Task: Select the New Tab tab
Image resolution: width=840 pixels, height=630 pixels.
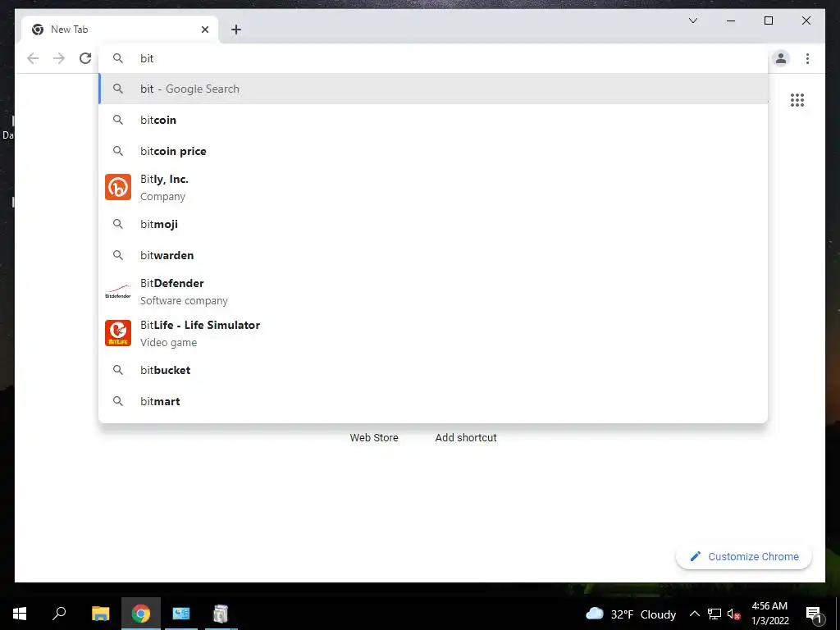Action: pyautogui.click(x=120, y=30)
